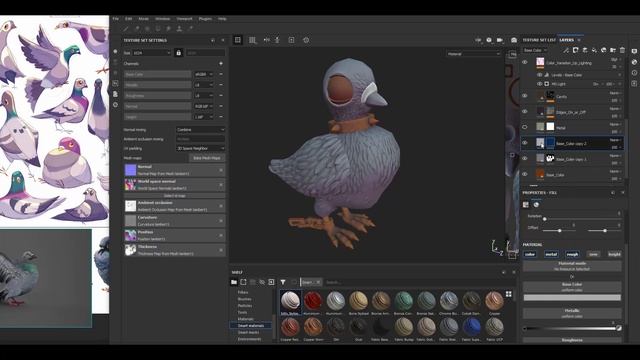Open the Edit menu
The image size is (640, 360).
[x=129, y=19]
